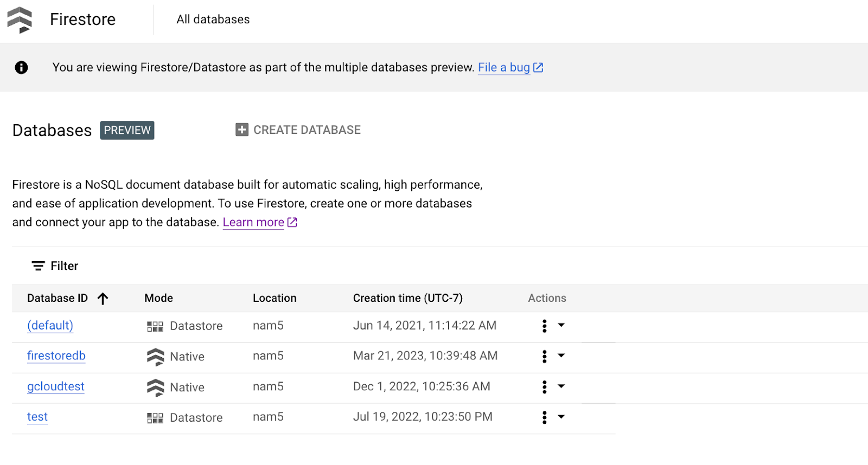Screen dimensions: 868x465
Task: Click the PREVIEW badge beside Databases
Action: point(127,130)
